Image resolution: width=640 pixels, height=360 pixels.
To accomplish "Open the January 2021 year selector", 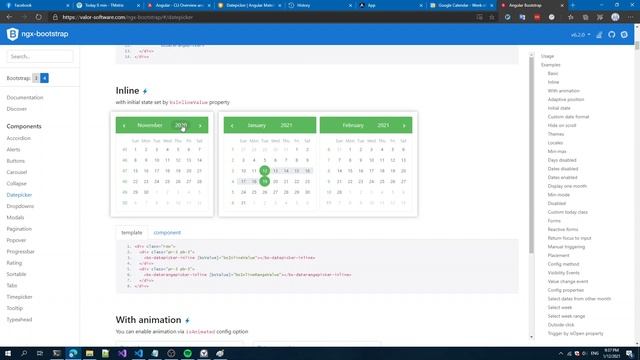I will [x=286, y=125].
